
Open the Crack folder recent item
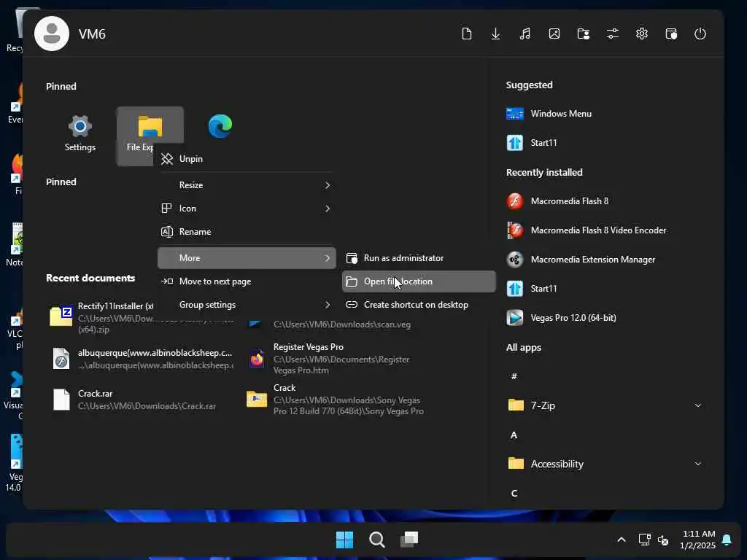[333, 399]
